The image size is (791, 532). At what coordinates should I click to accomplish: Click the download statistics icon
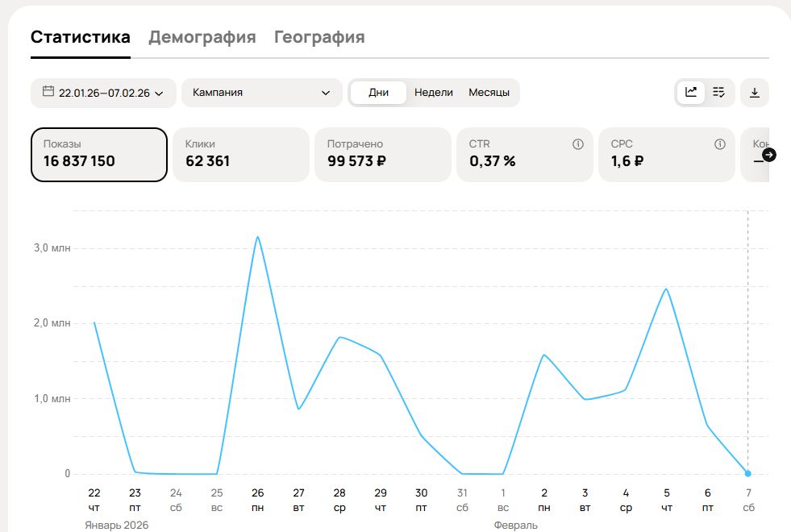point(755,93)
